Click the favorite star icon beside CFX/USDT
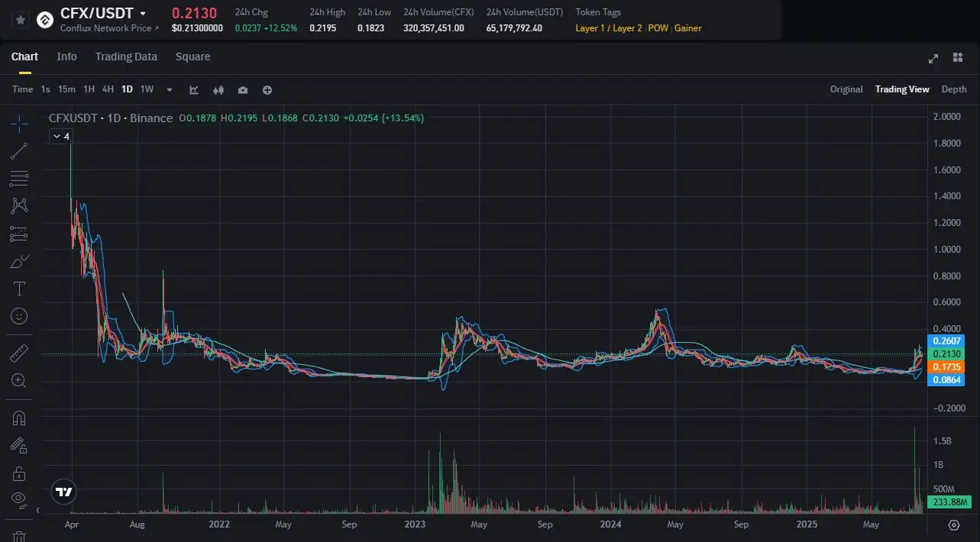The width and height of the screenshot is (980, 542). click(x=21, y=21)
